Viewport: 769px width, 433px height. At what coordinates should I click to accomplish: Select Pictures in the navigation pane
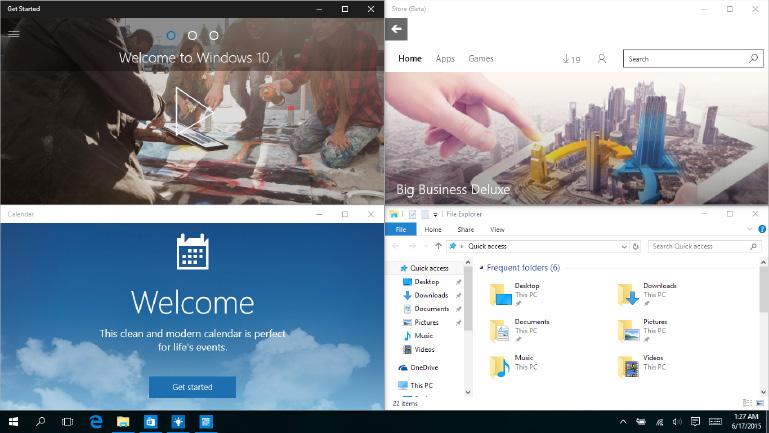(x=426, y=322)
